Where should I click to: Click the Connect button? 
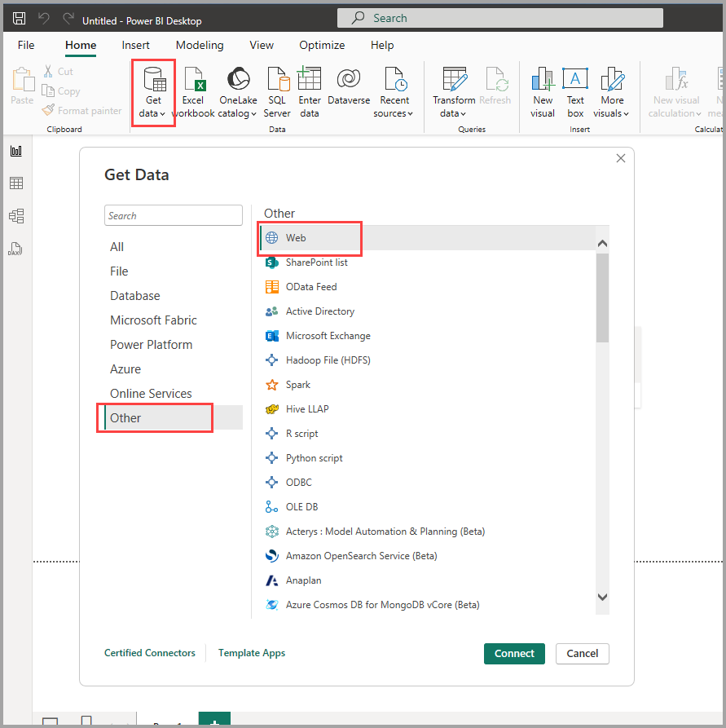(x=514, y=653)
